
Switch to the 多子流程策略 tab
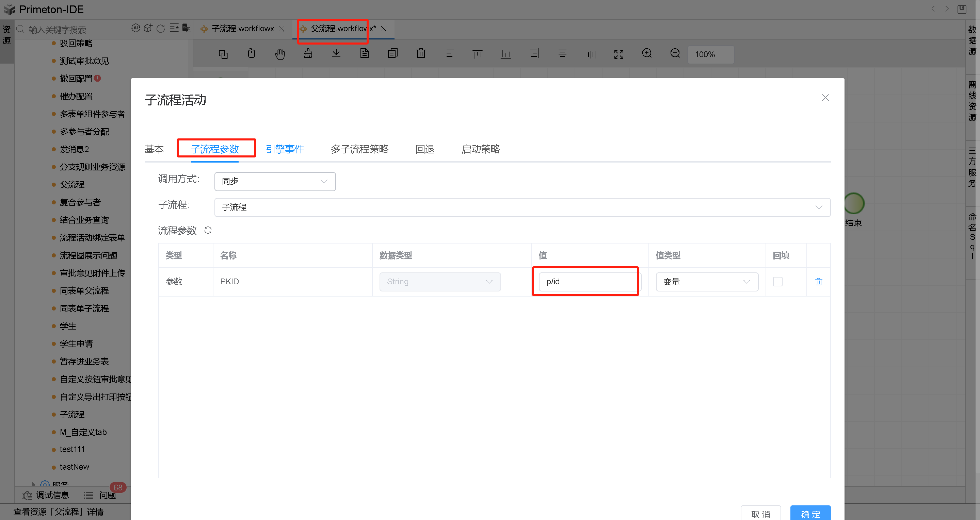click(x=359, y=149)
